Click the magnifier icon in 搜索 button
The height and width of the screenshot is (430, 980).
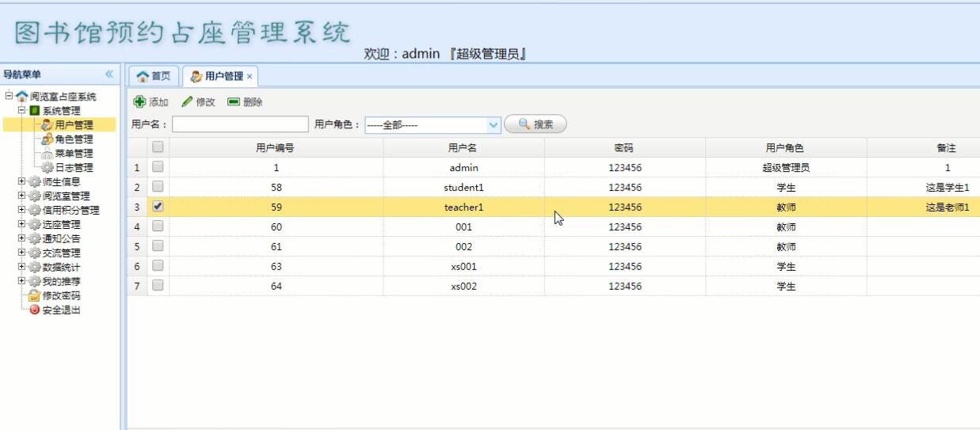click(x=524, y=124)
